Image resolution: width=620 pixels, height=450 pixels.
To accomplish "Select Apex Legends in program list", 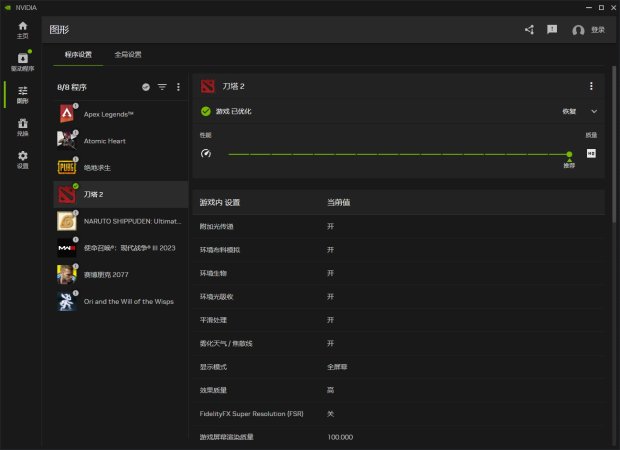I will 121,114.
